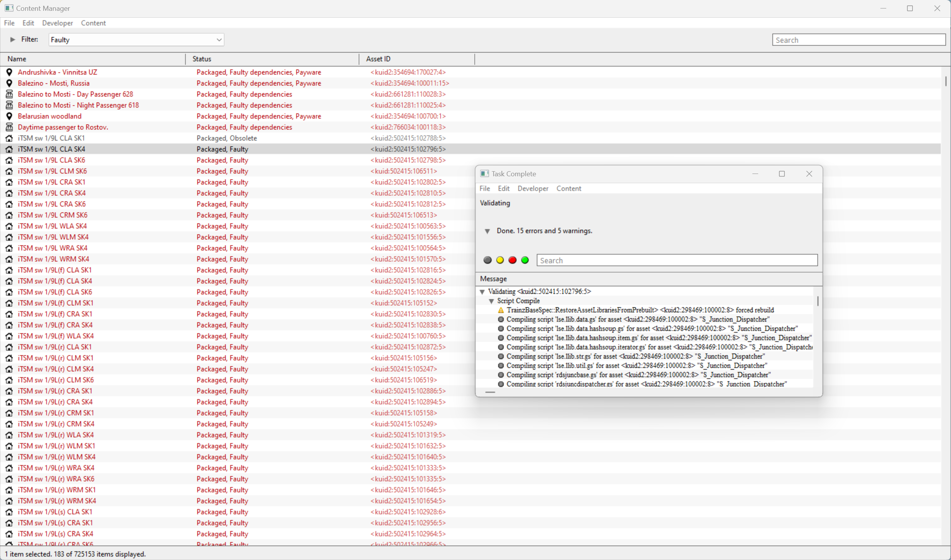Click the route pin icon beside Andrushivka - Vinnitsa UZ
Viewport: 951px width, 560px height.
[x=9, y=72]
